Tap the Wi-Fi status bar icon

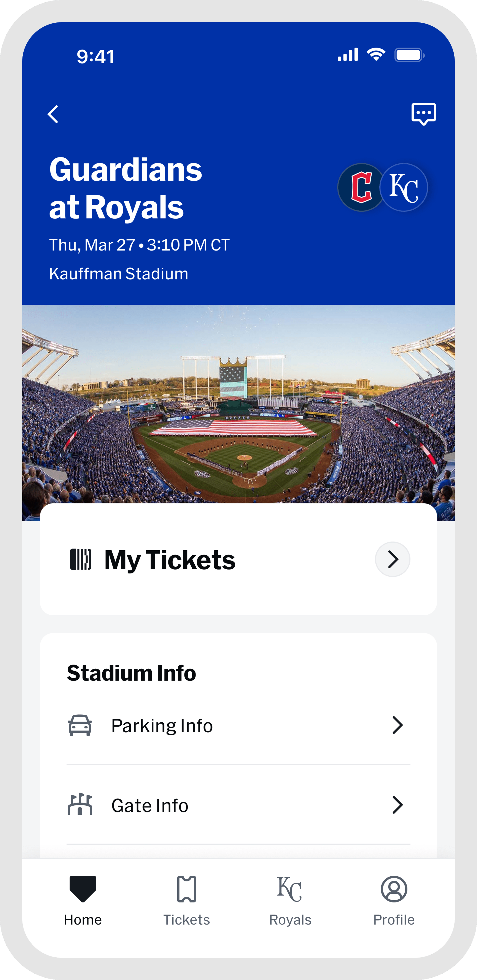(x=376, y=55)
